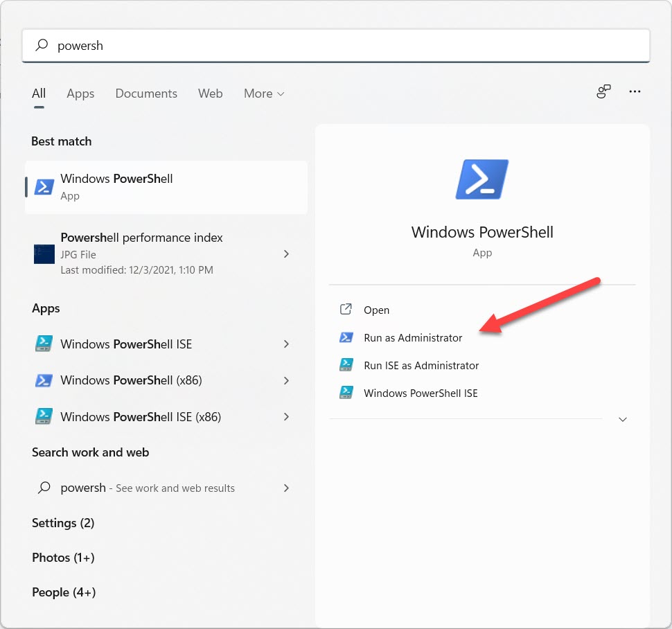This screenshot has height=629, width=672.
Task: Select the Windows PowerShell best match text
Action: tap(116, 178)
